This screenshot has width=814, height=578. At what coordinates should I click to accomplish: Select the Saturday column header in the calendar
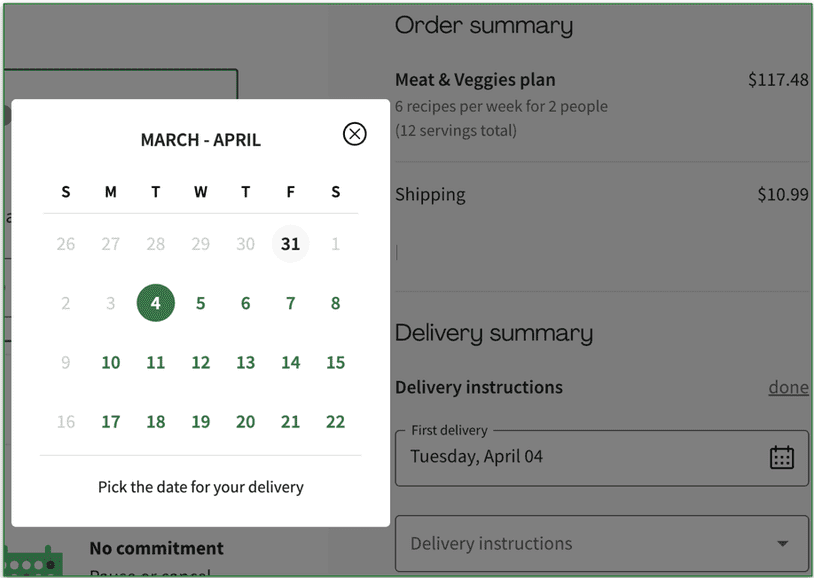tap(335, 192)
